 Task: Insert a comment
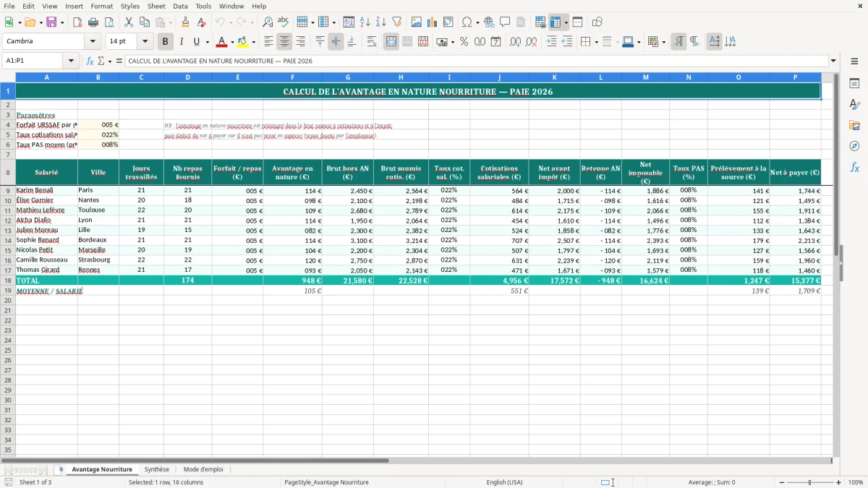pos(505,22)
